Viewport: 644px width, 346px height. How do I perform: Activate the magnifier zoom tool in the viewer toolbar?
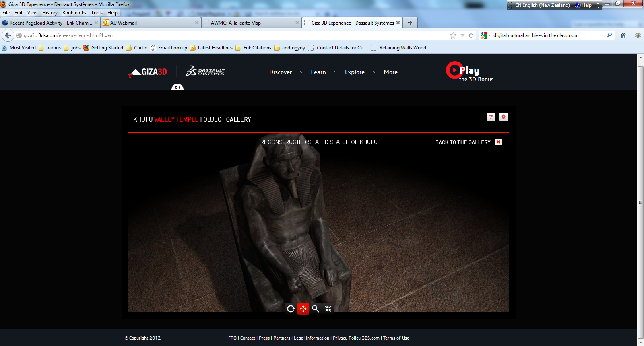pyautogui.click(x=316, y=309)
